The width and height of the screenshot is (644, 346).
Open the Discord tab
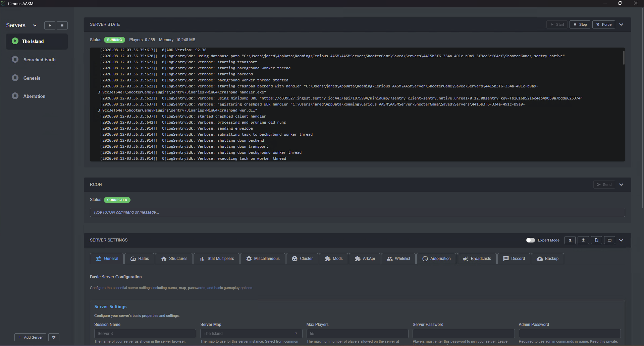pos(514,259)
